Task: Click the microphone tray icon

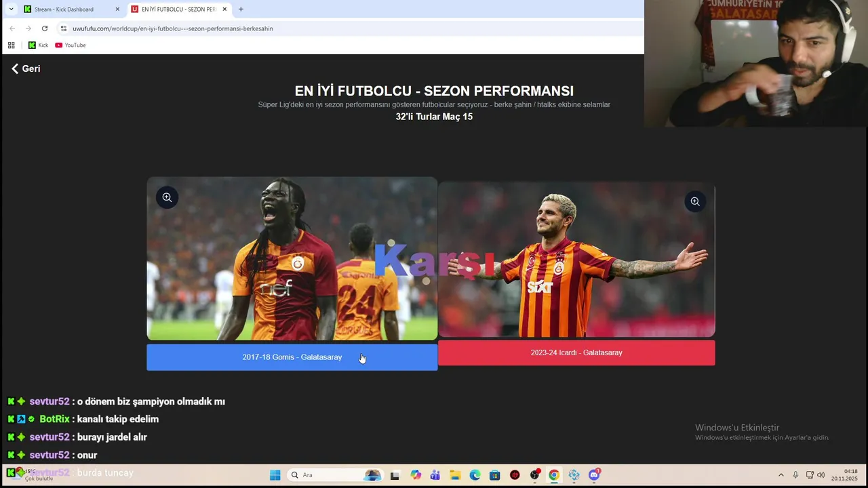Action: [x=795, y=475]
